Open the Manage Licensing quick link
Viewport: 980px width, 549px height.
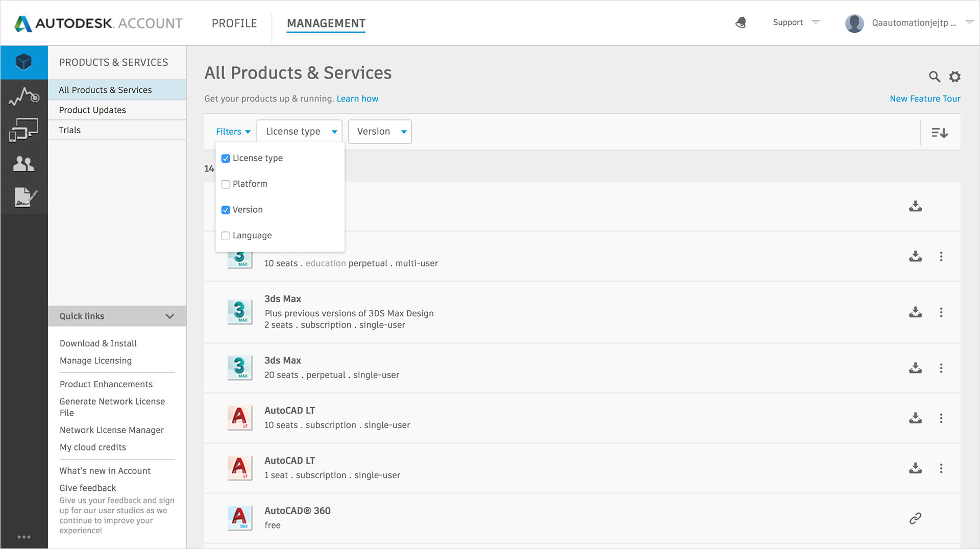click(x=95, y=361)
